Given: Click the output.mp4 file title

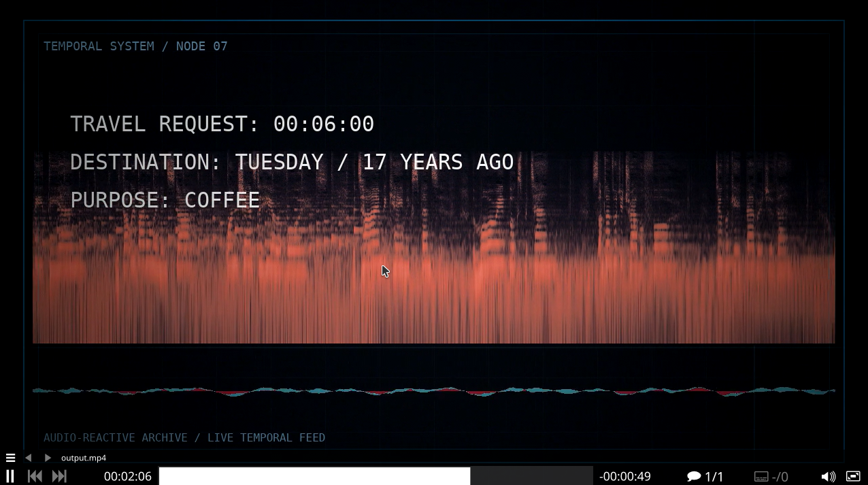Looking at the screenshot, I should [84, 458].
